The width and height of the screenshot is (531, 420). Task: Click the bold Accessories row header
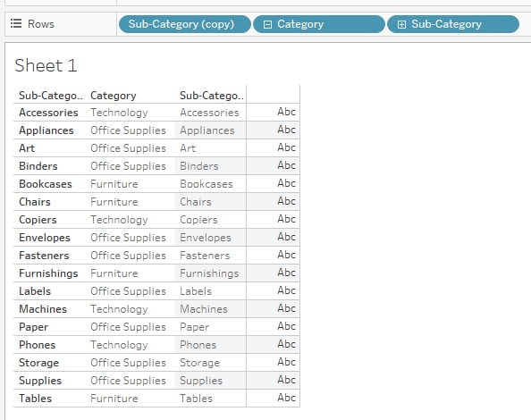click(48, 113)
